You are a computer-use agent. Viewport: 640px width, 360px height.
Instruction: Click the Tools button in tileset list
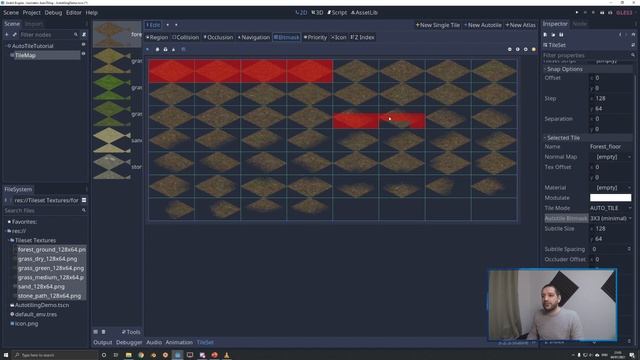[131, 332]
